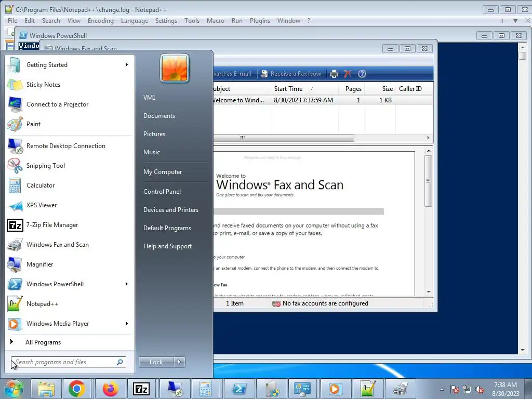This screenshot has height=399, width=532.
Task: Click the taskbar clock showing 7:38 AM
Action: (506, 389)
